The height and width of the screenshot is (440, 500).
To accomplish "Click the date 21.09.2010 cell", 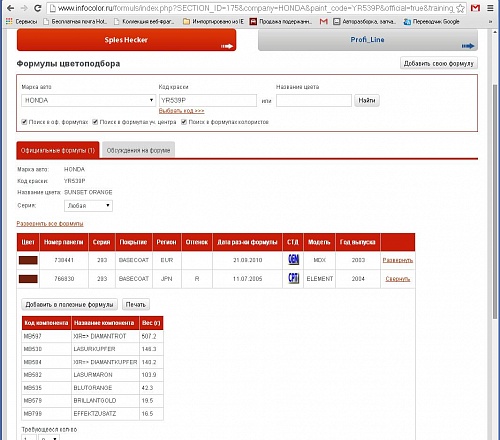I will point(247,260).
